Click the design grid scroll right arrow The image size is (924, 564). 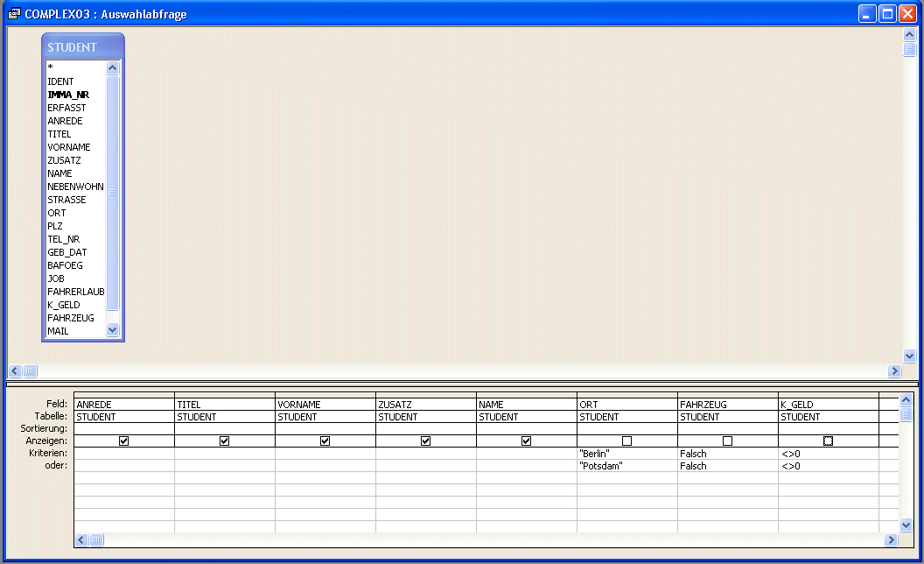[891, 539]
